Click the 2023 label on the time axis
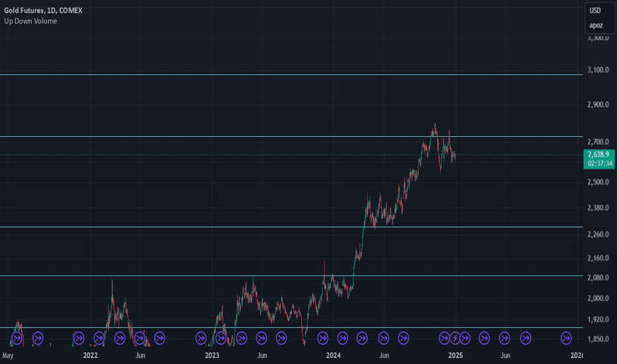 point(212,355)
